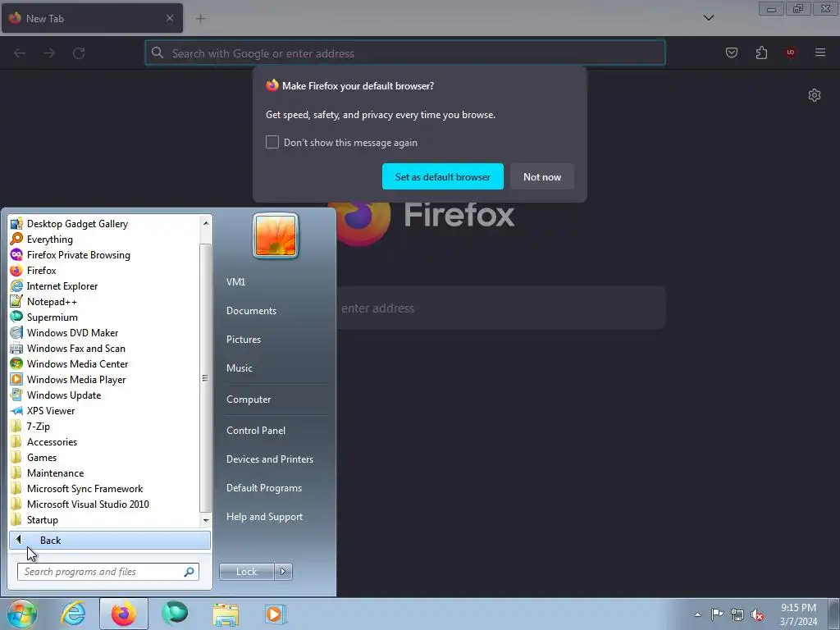Viewport: 840px width, 630px height.
Task: Open the muted volume tray icon
Action: 757,614
